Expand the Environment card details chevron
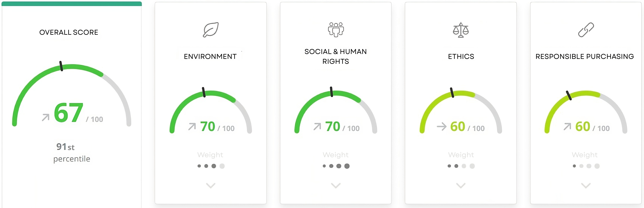Image resolution: width=644 pixels, height=208 pixels. click(211, 186)
